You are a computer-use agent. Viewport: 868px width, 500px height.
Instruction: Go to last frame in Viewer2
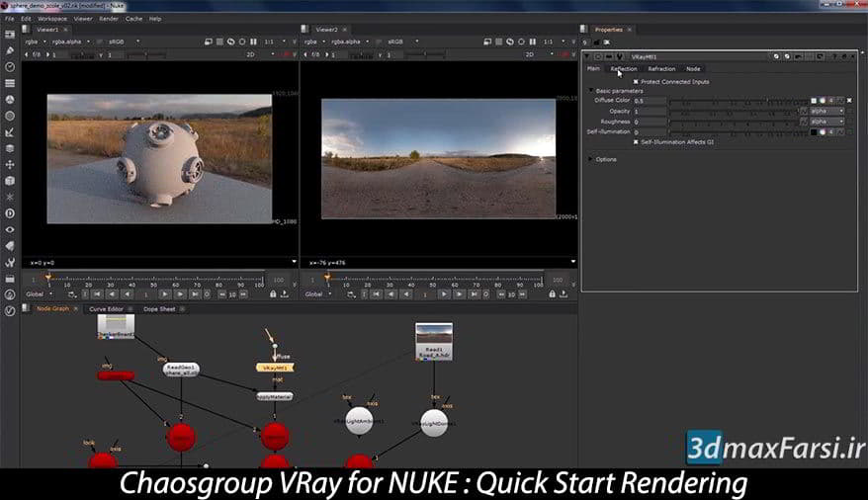(474, 294)
